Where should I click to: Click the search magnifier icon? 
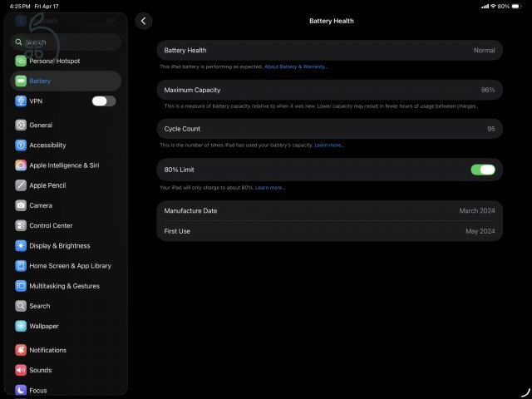pyautogui.click(x=18, y=42)
